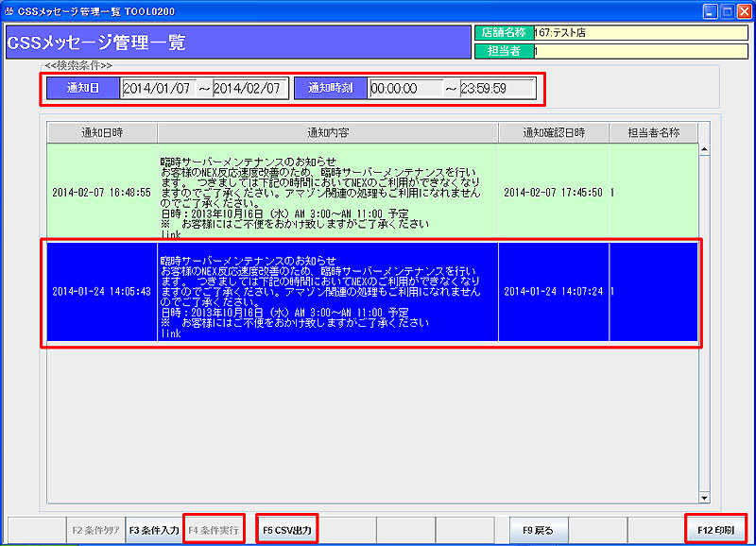Click the 担当者 value field
The height and width of the screenshot is (546, 756).
click(x=641, y=51)
